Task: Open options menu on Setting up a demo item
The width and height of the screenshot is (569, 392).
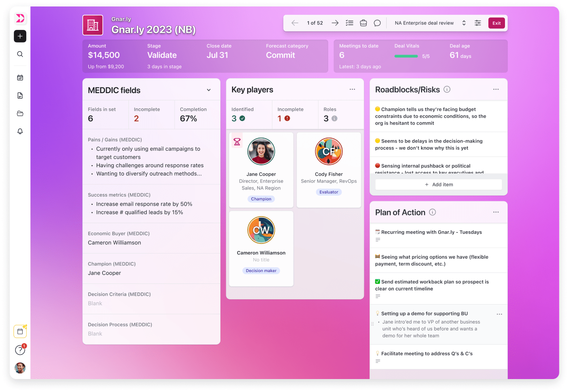Action: click(499, 314)
